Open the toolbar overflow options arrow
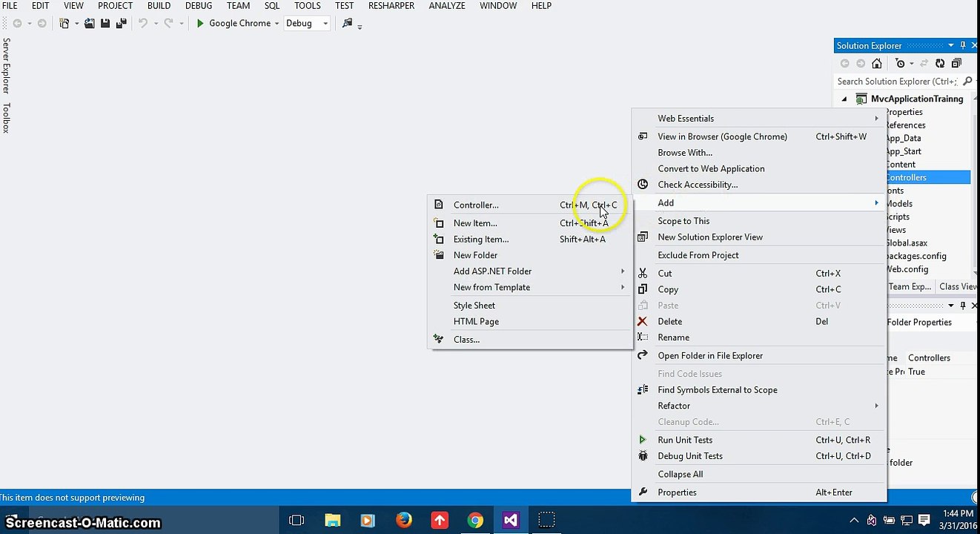 point(360,26)
